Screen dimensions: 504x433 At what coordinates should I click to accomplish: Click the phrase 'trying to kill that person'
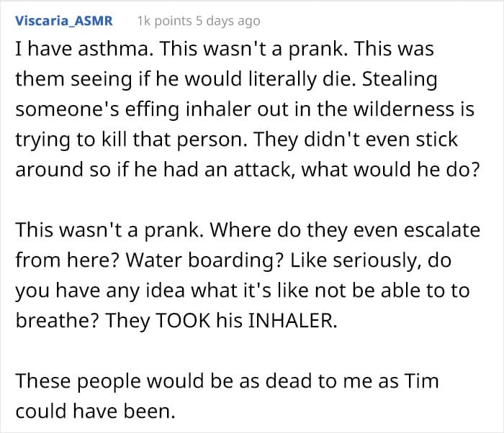click(131, 140)
